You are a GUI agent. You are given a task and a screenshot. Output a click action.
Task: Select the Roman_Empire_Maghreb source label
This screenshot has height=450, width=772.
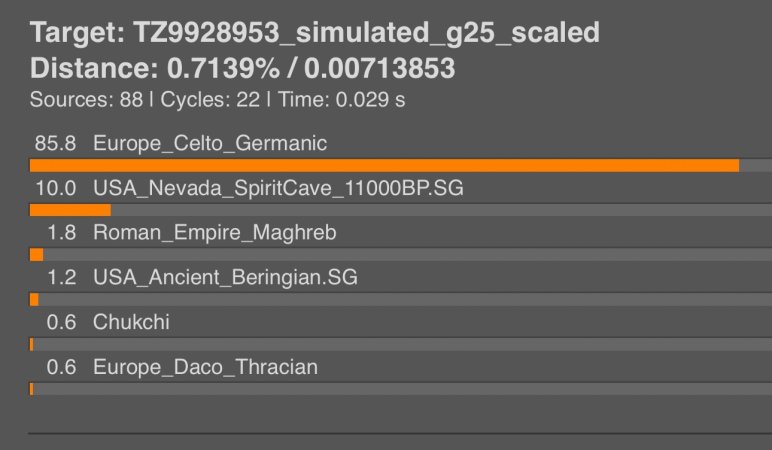215,232
